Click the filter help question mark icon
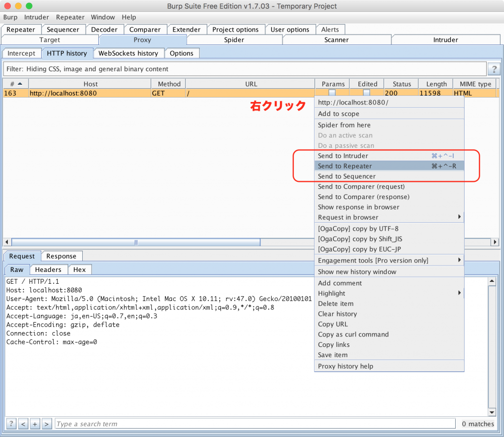Viewport: 504px width, 437px height. pyautogui.click(x=493, y=69)
